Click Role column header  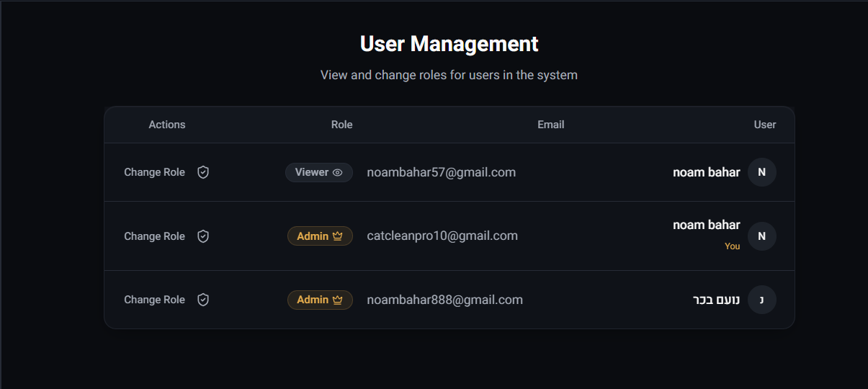pyautogui.click(x=341, y=125)
